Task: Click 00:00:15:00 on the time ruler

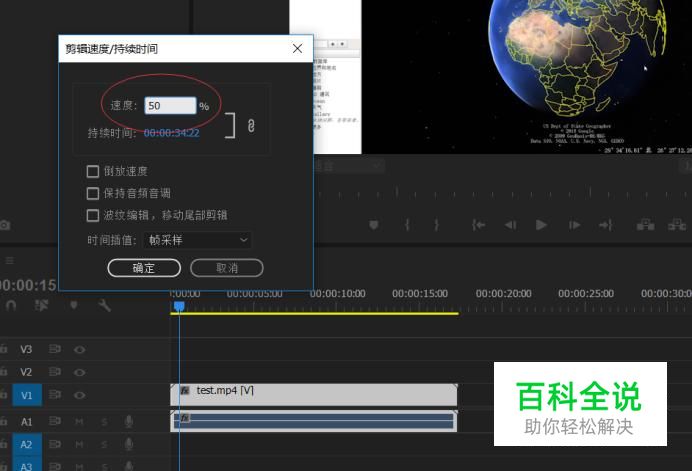Action: click(x=420, y=294)
